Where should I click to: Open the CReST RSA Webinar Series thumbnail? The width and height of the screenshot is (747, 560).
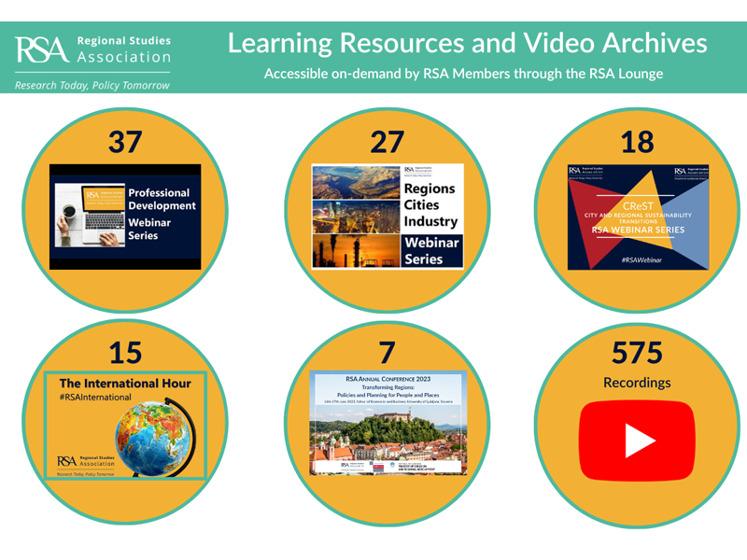tap(638, 217)
